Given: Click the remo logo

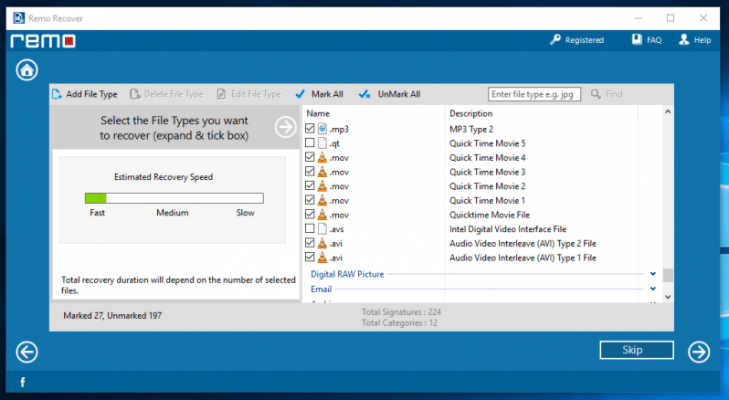Looking at the screenshot, I should (x=43, y=41).
